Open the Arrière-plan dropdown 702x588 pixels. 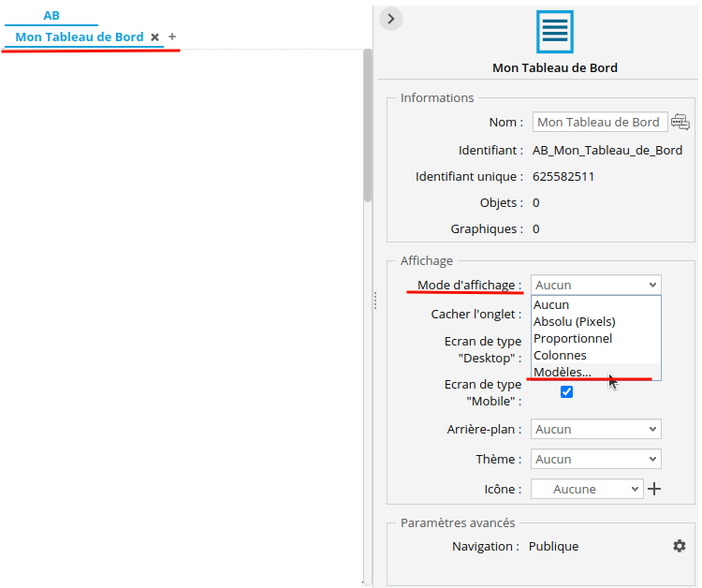(595, 429)
